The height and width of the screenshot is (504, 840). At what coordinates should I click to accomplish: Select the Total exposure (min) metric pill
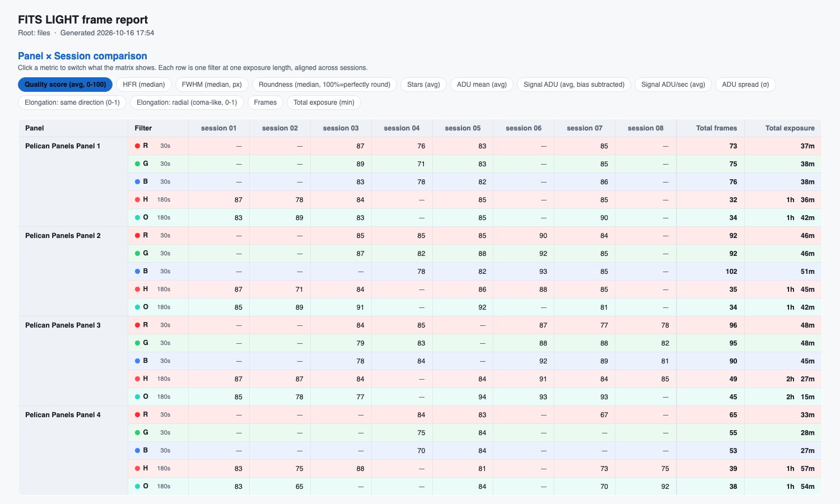(x=324, y=102)
